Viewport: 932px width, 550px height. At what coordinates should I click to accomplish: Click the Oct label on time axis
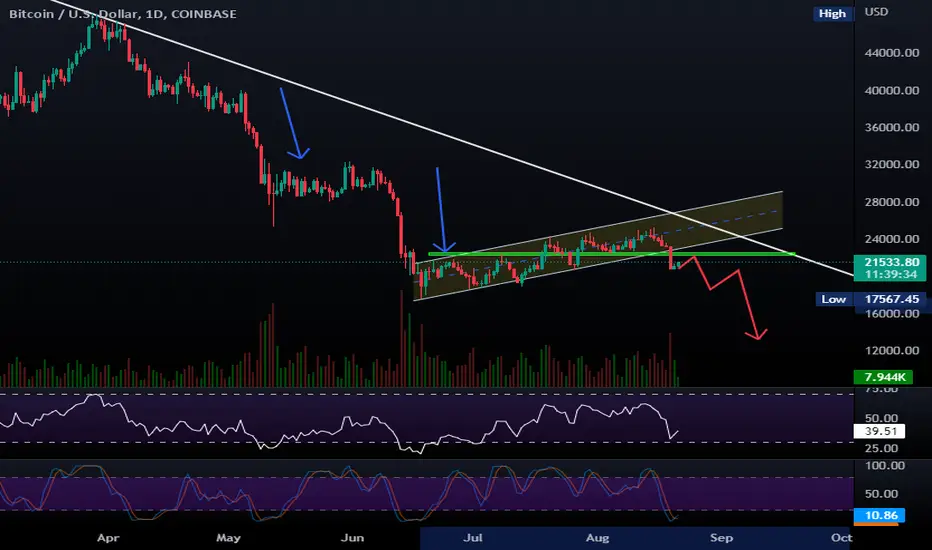[842, 538]
